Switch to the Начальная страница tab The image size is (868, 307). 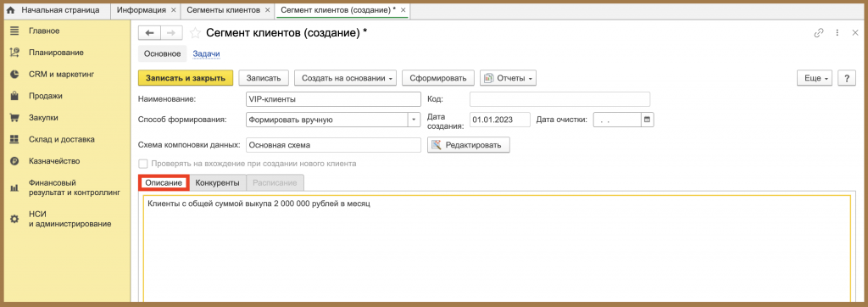pos(55,10)
